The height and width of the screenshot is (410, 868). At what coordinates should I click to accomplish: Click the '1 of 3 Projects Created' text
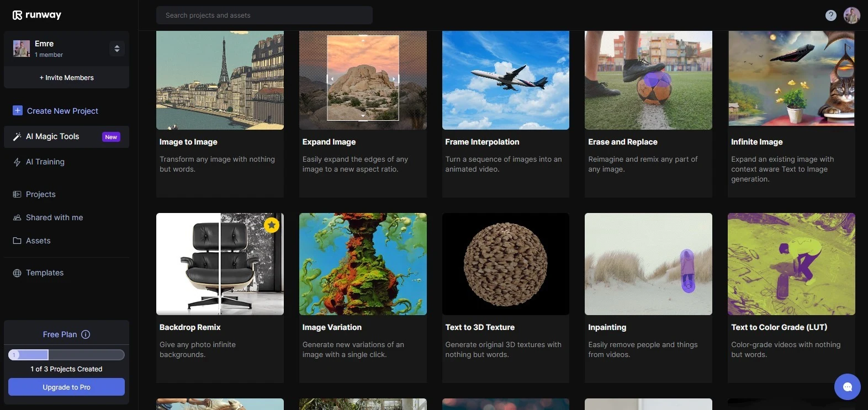pos(66,369)
